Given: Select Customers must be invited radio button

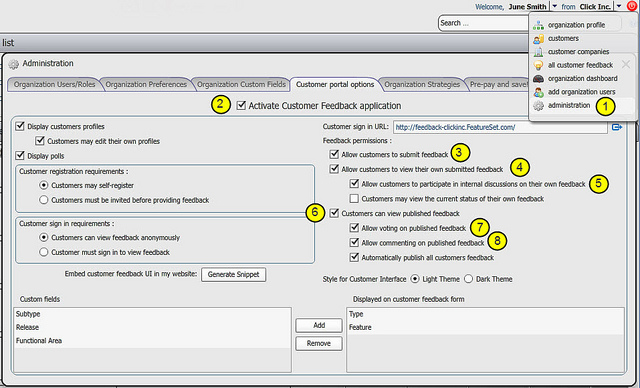Looking at the screenshot, I should tap(44, 200).
